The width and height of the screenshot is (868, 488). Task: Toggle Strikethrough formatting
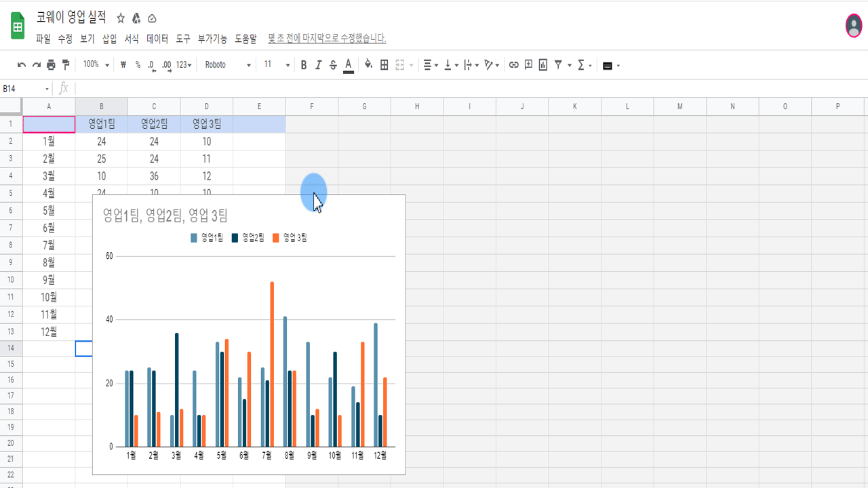pos(333,65)
